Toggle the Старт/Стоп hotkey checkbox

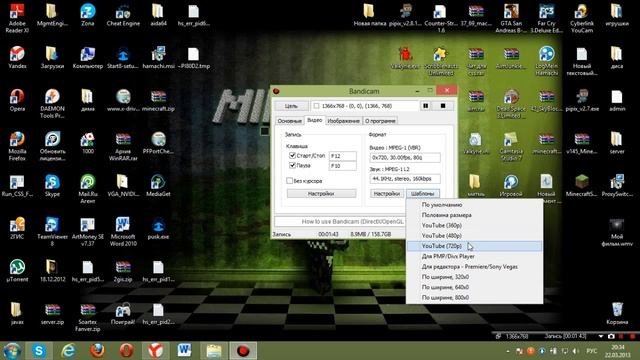[x=292, y=156]
